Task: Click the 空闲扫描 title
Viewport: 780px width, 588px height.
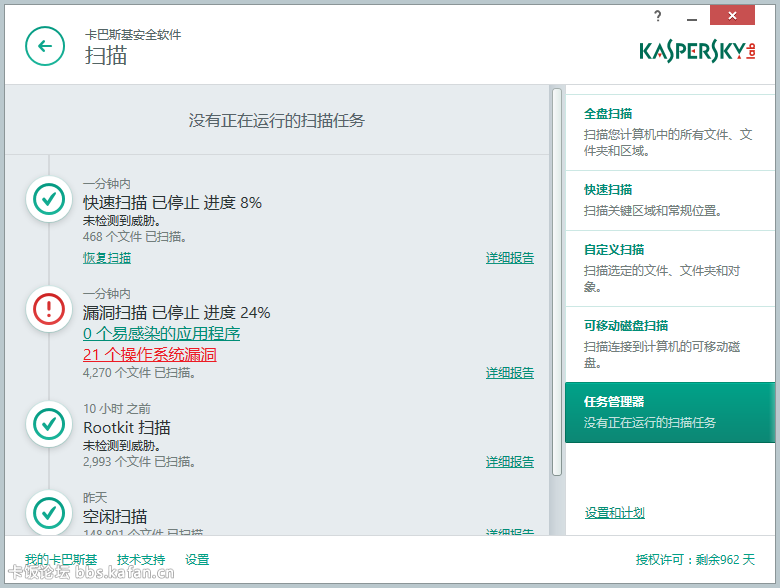Action: tap(115, 516)
